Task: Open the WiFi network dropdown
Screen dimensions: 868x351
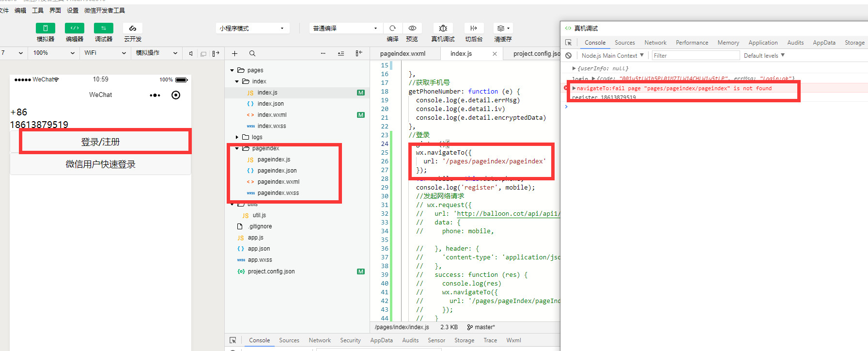Action: [105, 53]
